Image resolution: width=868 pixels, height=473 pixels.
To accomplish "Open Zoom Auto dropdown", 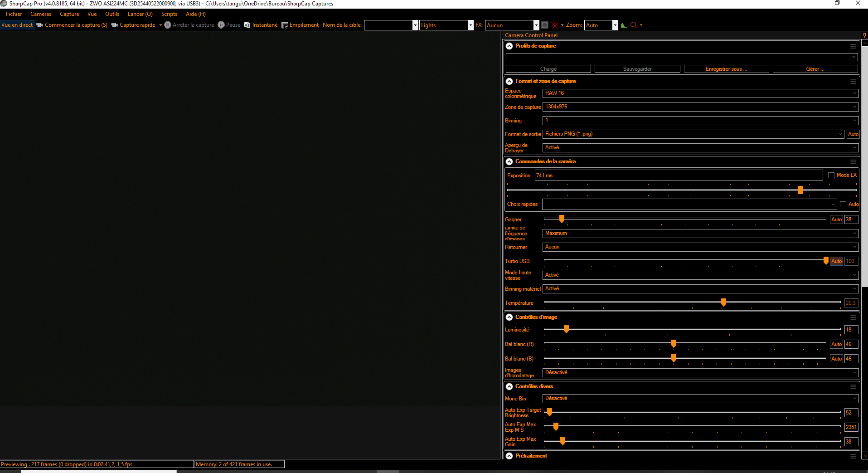I will (601, 25).
